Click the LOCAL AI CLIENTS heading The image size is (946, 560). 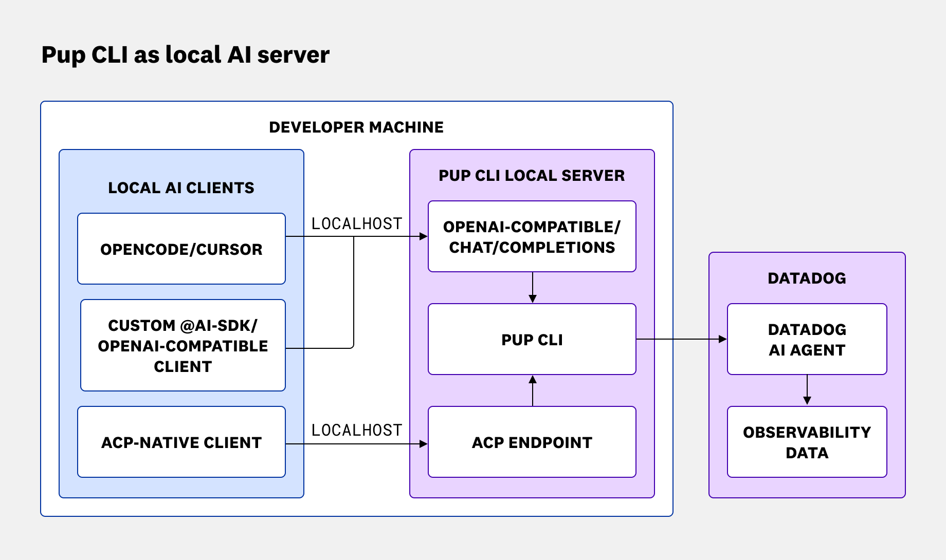pyautogui.click(x=181, y=188)
